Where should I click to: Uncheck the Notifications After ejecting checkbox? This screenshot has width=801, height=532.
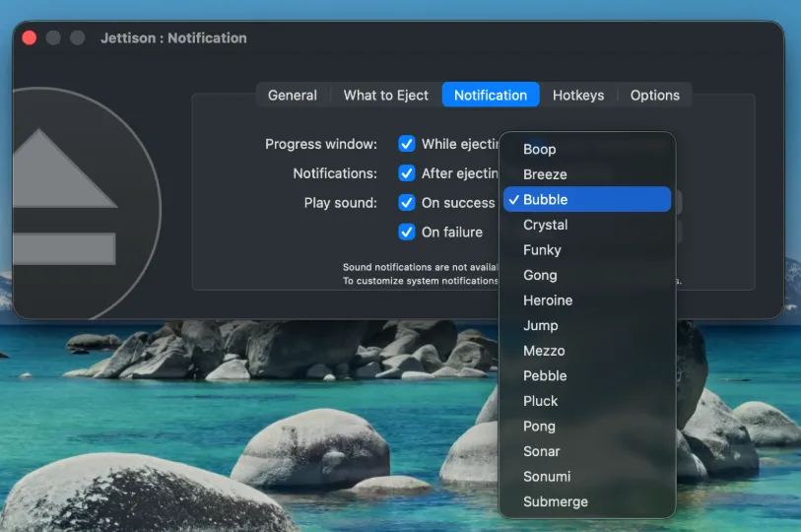pos(407,173)
